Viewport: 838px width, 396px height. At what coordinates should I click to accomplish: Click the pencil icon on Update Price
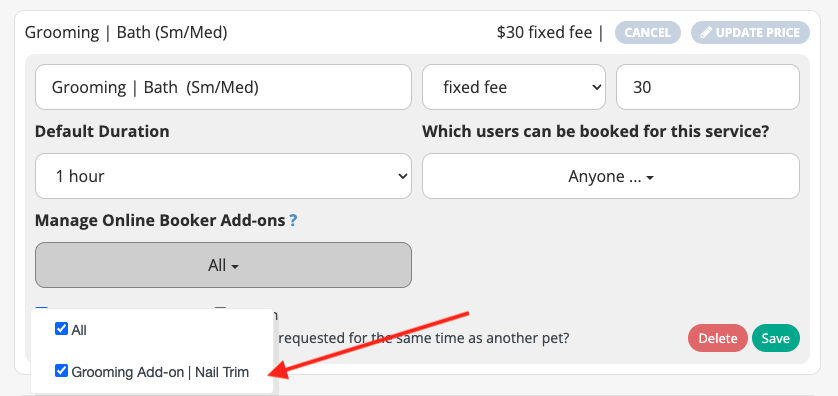[706, 33]
